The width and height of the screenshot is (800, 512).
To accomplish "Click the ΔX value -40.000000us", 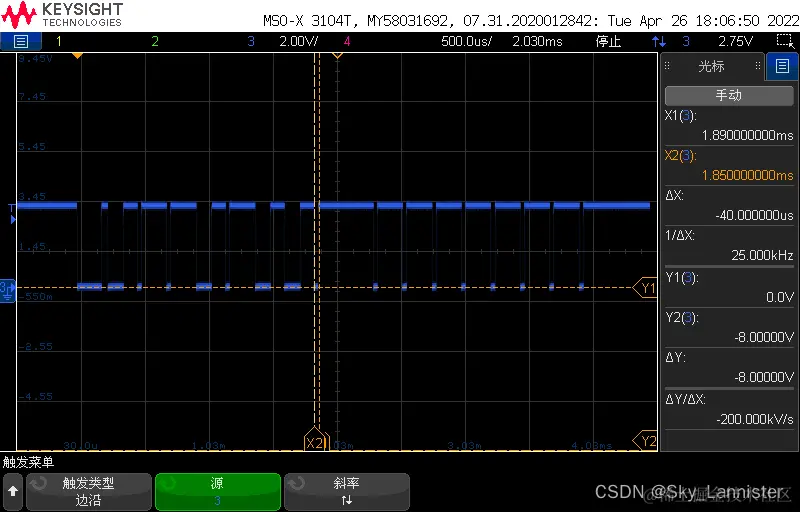I will 754,215.
